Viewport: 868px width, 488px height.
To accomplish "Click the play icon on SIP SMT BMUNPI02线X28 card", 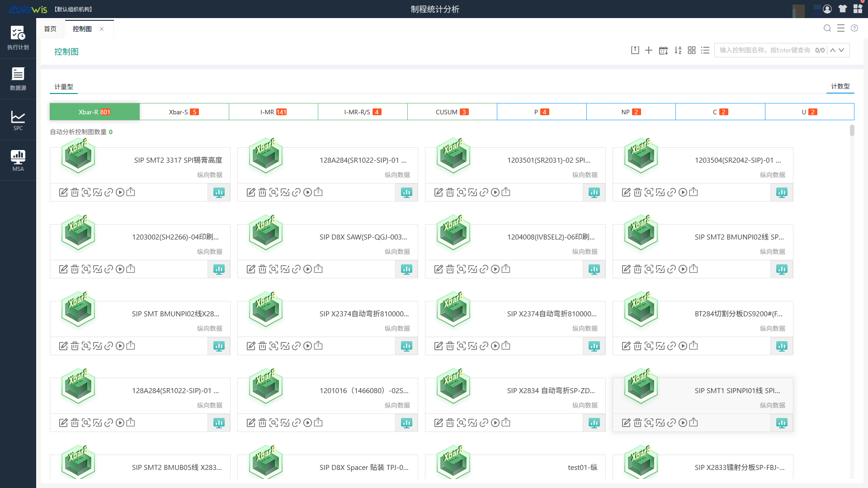I will pos(120,346).
